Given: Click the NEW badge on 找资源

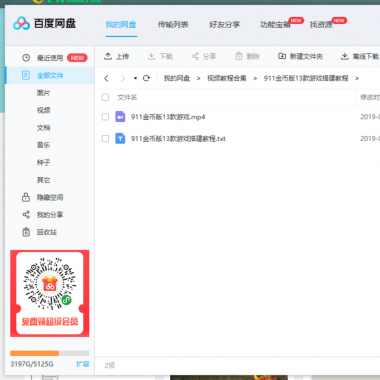Looking at the screenshot, I should 339,20.
